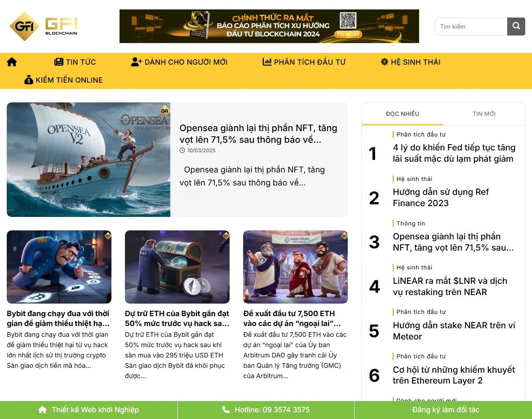Image resolution: width=532 pixels, height=419 pixels.
Task: Open Hướng dẫn stake NEAR trên ví Meteor
Action: tap(454, 331)
